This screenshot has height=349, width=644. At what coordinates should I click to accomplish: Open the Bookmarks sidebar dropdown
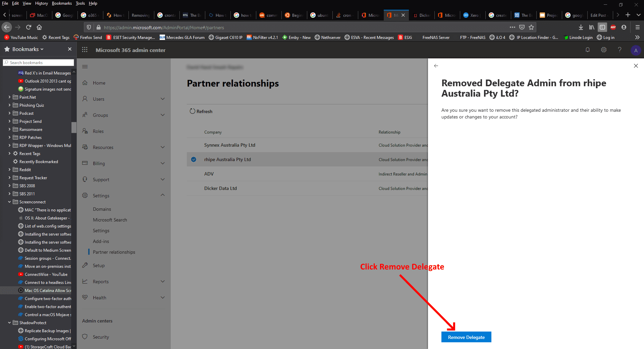point(28,49)
